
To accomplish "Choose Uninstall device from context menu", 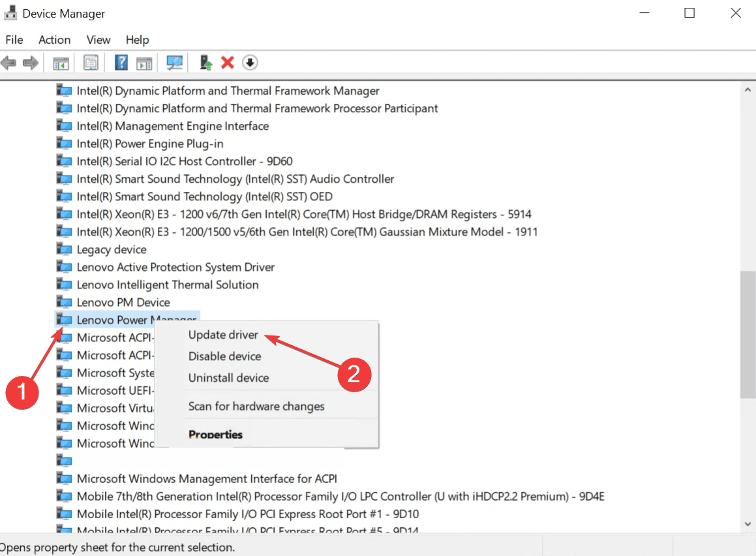I will 228,378.
